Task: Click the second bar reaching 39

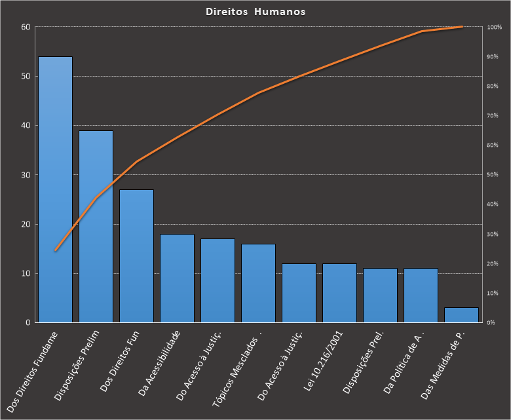Action: 96,226
